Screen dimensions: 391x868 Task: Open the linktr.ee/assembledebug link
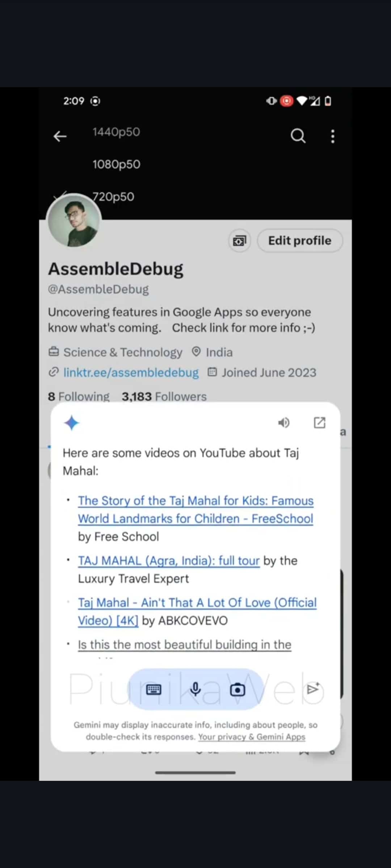point(131,373)
